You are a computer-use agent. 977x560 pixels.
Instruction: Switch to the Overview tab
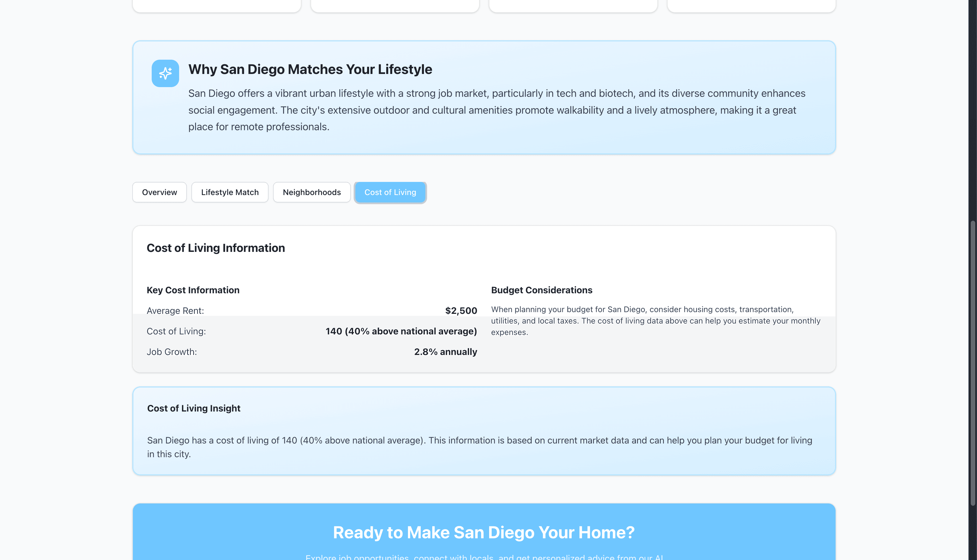[x=159, y=192]
